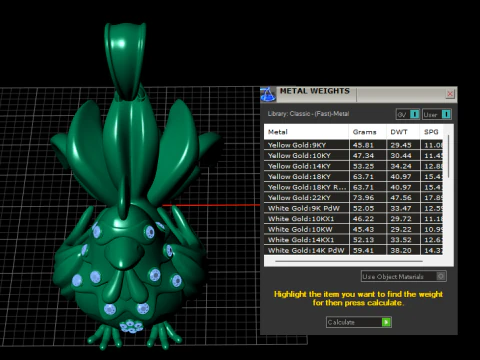Screen dimensions: 480x360
Task: Select the White Gold:9K PdW row
Action: tap(354, 208)
